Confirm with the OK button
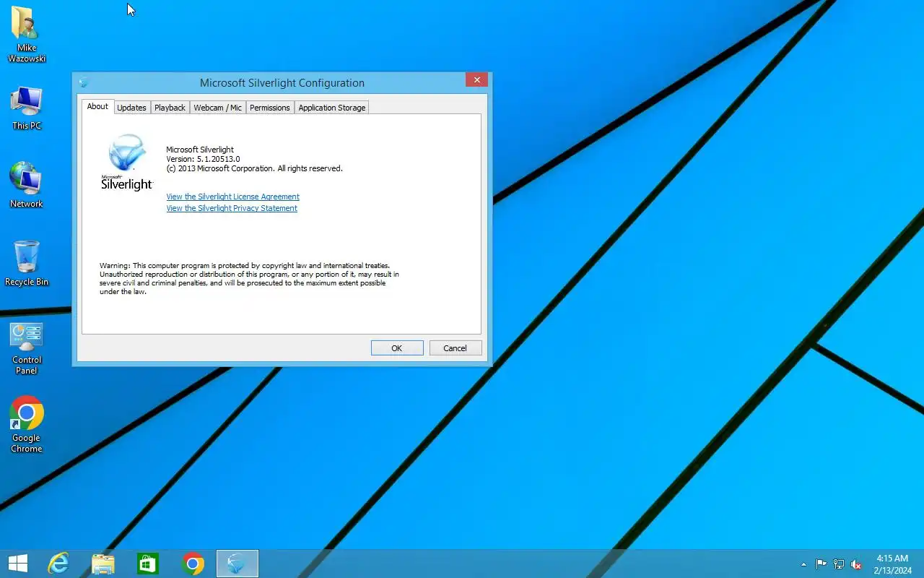 pyautogui.click(x=397, y=348)
